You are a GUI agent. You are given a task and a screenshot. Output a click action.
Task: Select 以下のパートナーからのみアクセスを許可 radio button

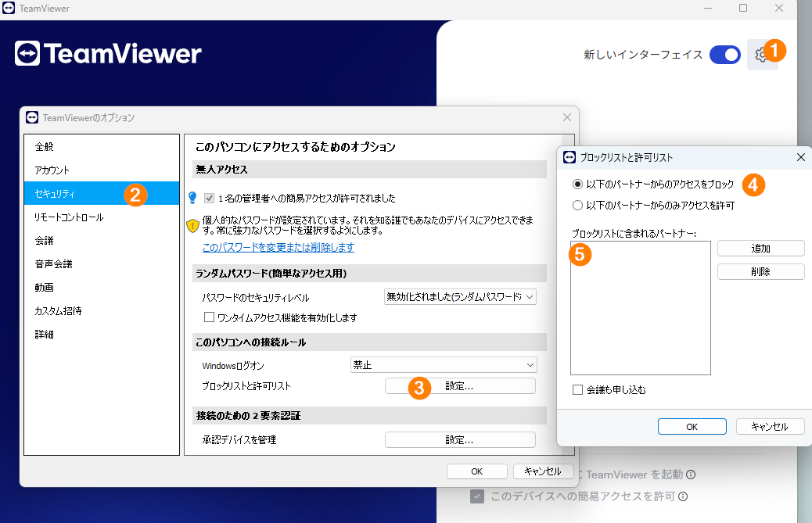pyautogui.click(x=577, y=206)
